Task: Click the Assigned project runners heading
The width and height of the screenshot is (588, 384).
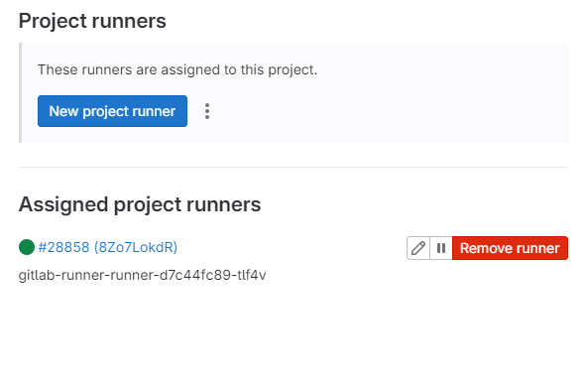Action: [x=140, y=204]
